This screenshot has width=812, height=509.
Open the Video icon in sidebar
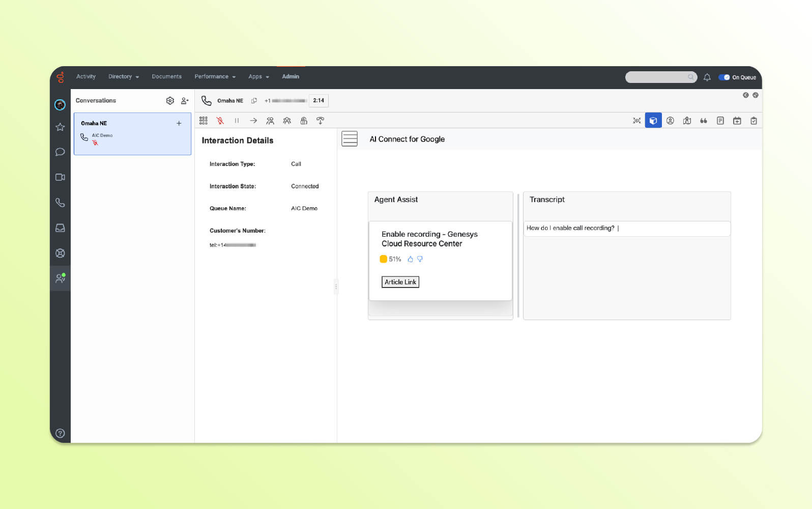pyautogui.click(x=60, y=177)
